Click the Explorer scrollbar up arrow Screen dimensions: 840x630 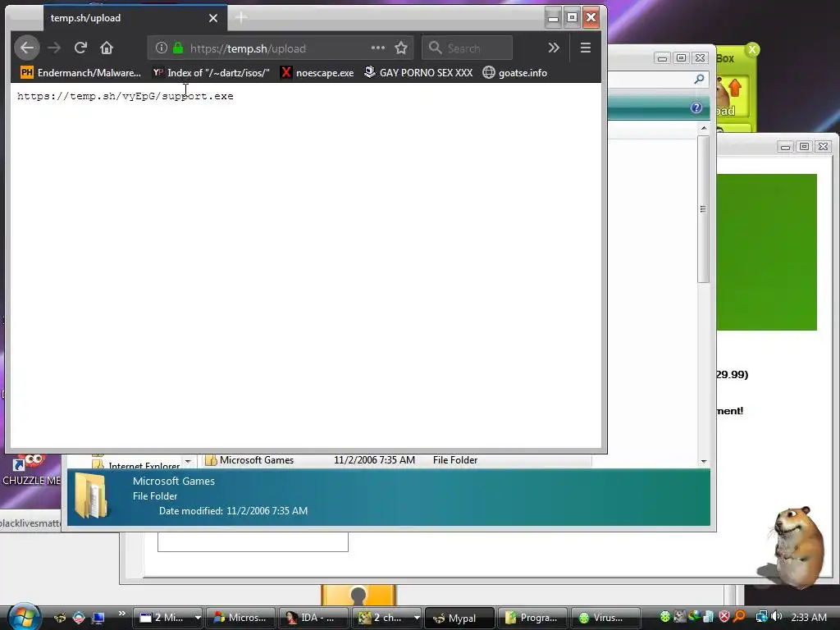[x=703, y=128]
